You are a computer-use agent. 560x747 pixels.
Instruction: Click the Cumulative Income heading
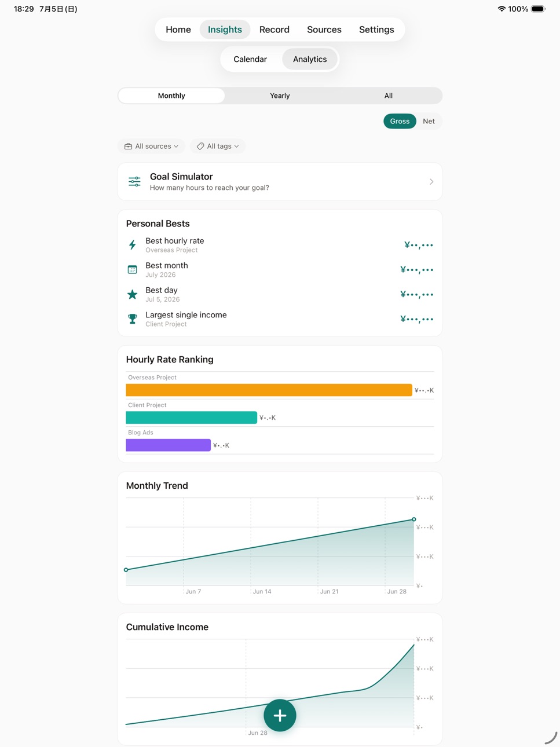click(x=167, y=627)
